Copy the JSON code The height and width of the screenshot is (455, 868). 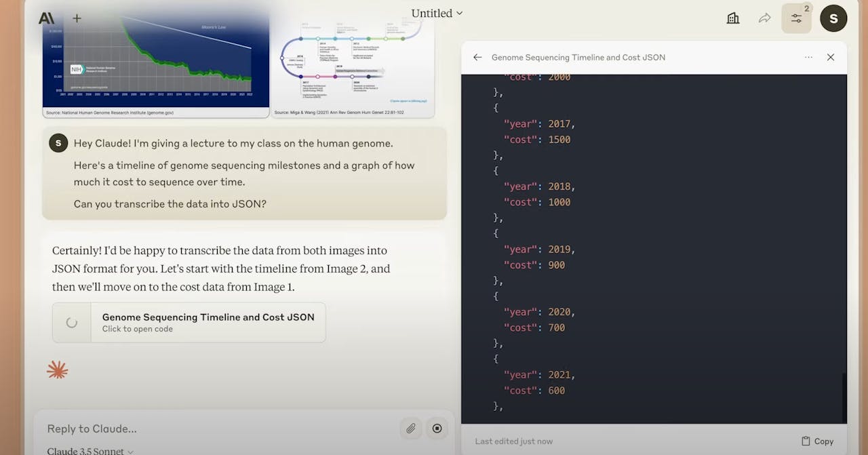(x=817, y=441)
